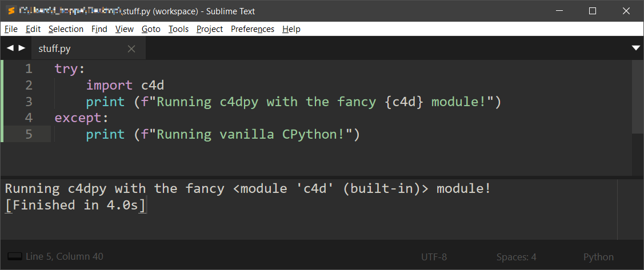The width and height of the screenshot is (644, 270).
Task: Go to previous tab with left arrow
Action: (x=10, y=49)
